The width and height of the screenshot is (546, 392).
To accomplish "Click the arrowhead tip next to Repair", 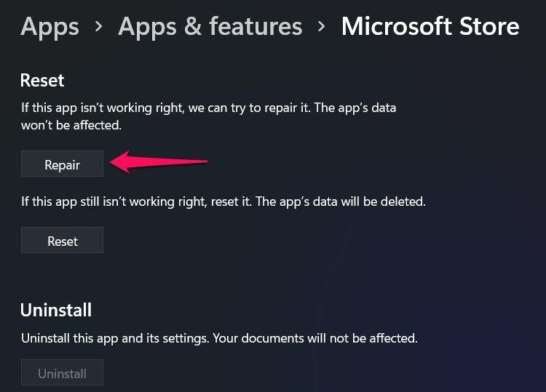I will click(113, 162).
